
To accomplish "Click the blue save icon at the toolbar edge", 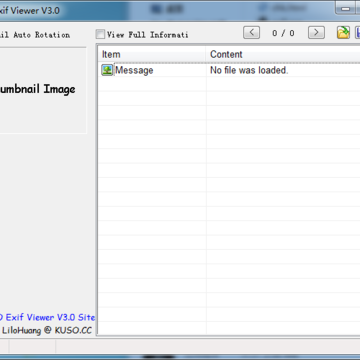I will (x=358, y=32).
